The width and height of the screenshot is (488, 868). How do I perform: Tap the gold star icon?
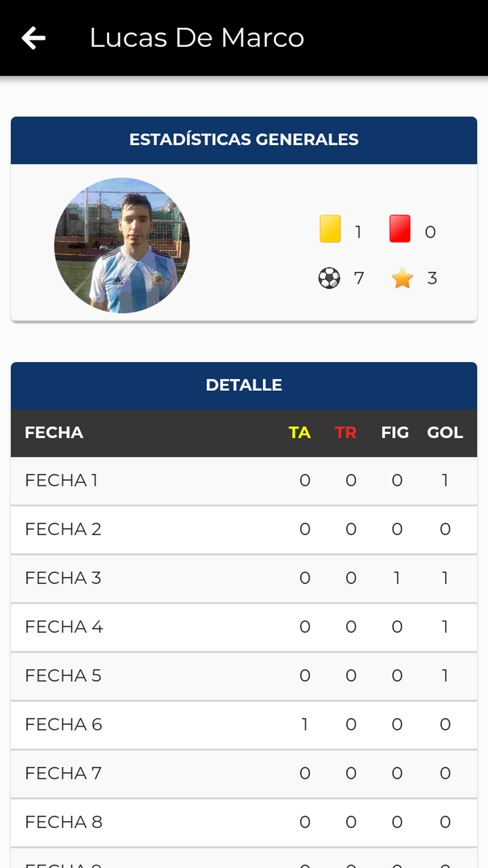point(402,278)
